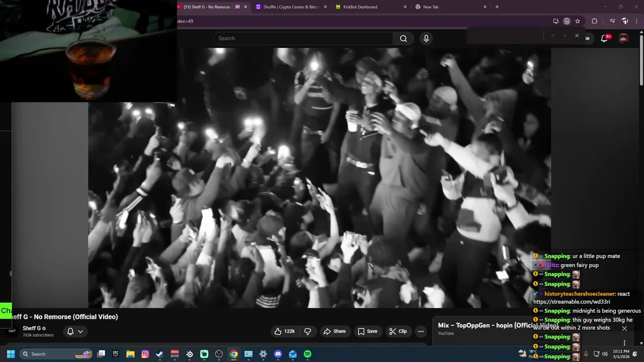The image size is (644, 362).
Task: Open Chrome three-dot menu
Action: [x=636, y=21]
